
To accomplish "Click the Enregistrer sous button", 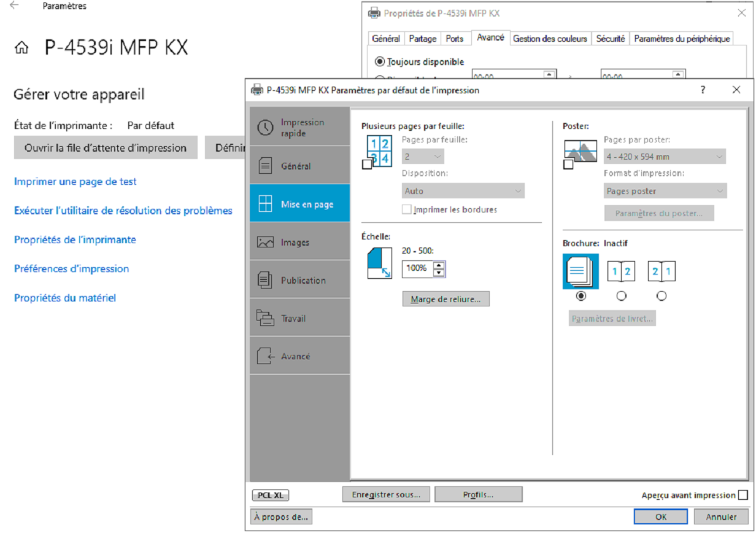I will point(387,494).
